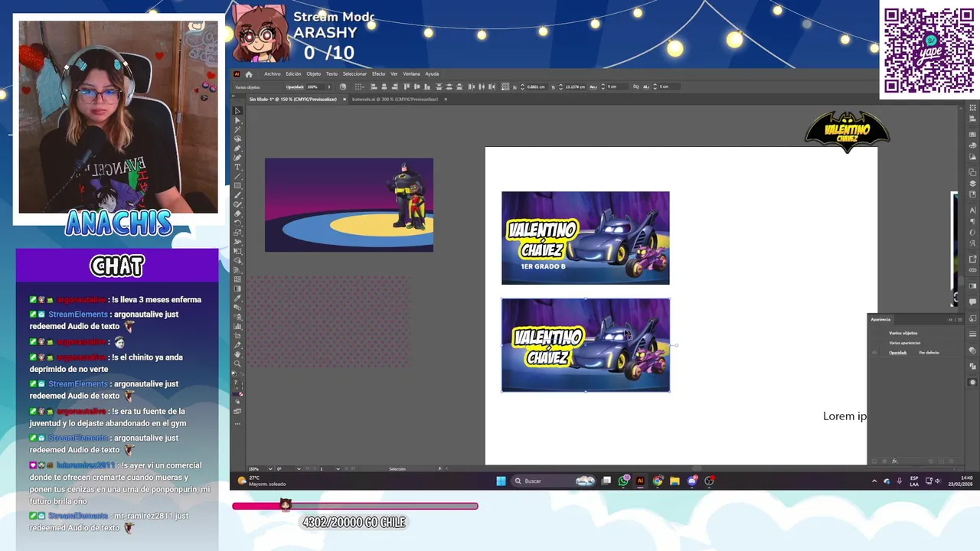
Task: Select the Rectangle tool
Action: 237,185
